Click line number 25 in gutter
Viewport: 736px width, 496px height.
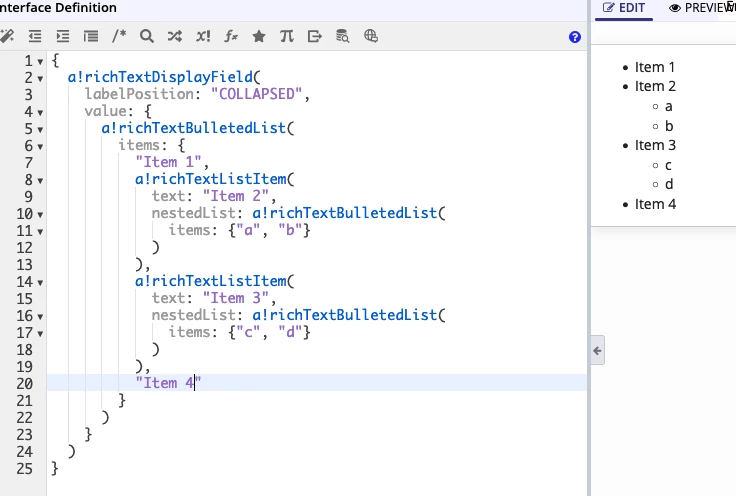[x=24, y=469]
